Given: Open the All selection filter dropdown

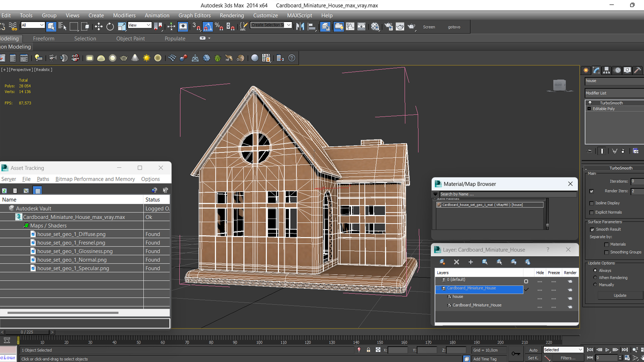Looking at the screenshot, I should 33,25.
